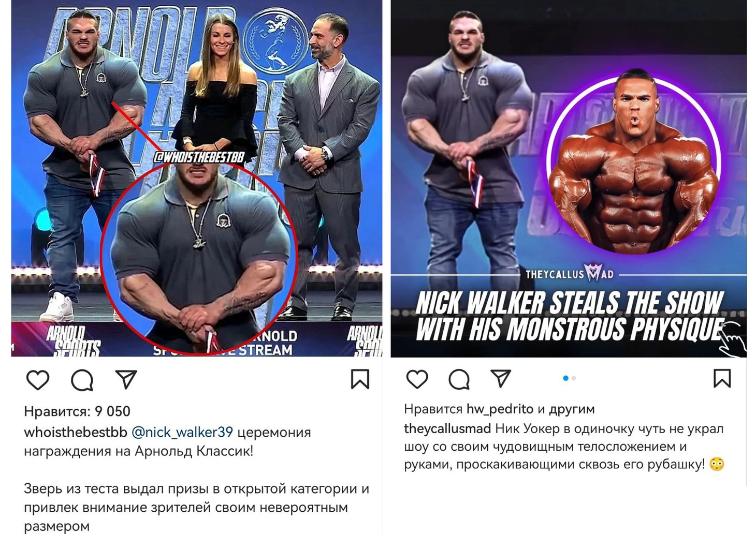Screen dimensions: 756x534
Task: Share the theycallusmad post via paper plane
Action: click(501, 378)
